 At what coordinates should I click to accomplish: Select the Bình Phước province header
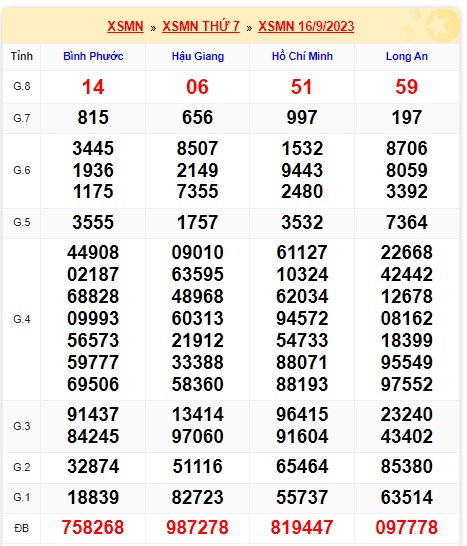pyautogui.click(x=93, y=56)
